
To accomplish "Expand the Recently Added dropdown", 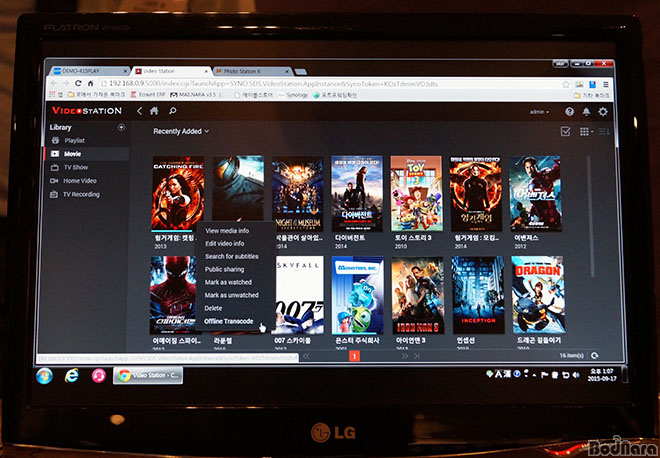I will (181, 131).
